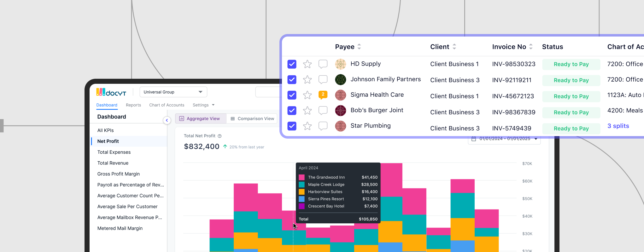Click Ready to Pay for Bob's Burger Joint
This screenshot has width=644, height=252.
[571, 112]
